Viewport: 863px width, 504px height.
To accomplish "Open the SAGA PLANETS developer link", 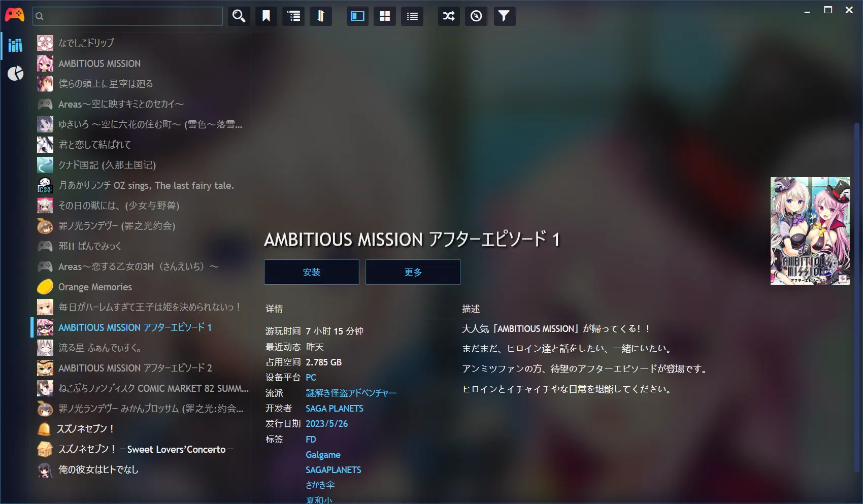I will coord(334,409).
